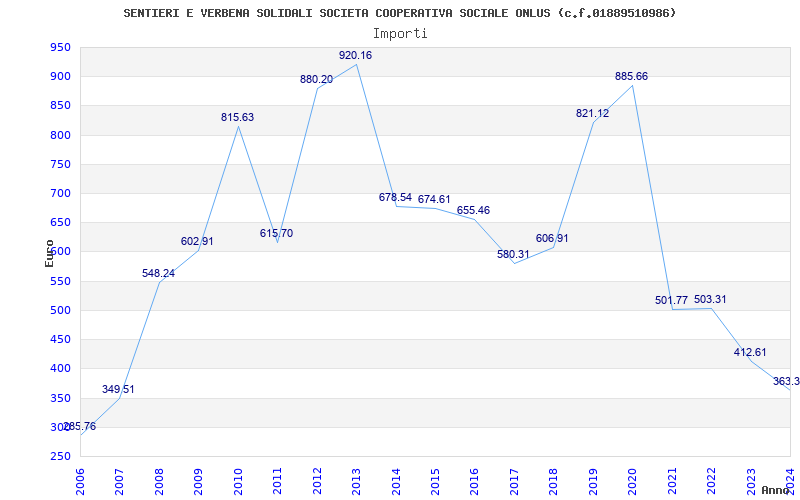Click the 2015 year tick label

[435, 482]
